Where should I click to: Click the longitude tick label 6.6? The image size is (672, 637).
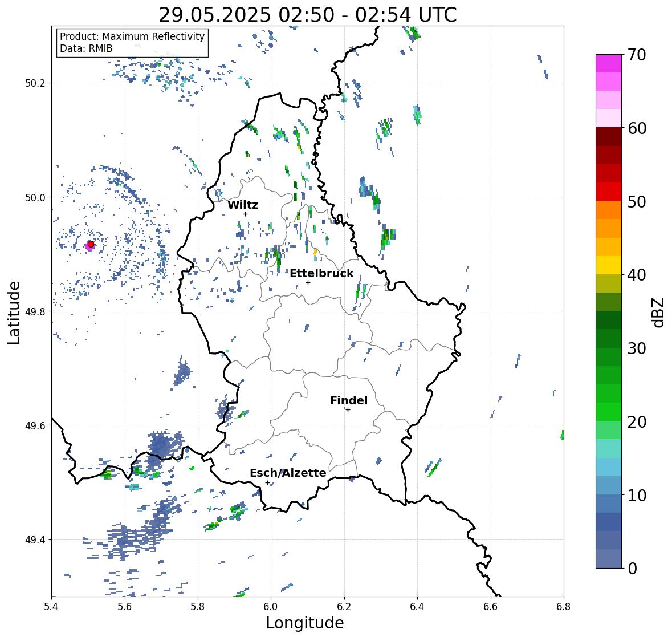pos(491,607)
